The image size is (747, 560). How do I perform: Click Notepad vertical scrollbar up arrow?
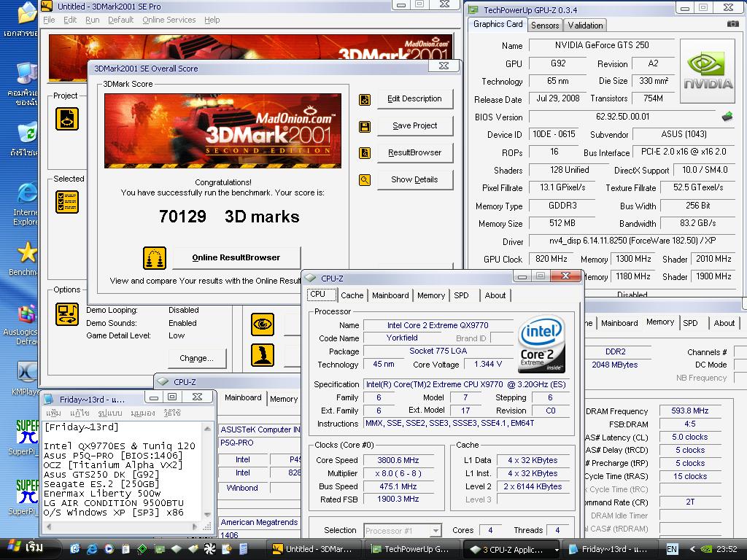click(207, 429)
